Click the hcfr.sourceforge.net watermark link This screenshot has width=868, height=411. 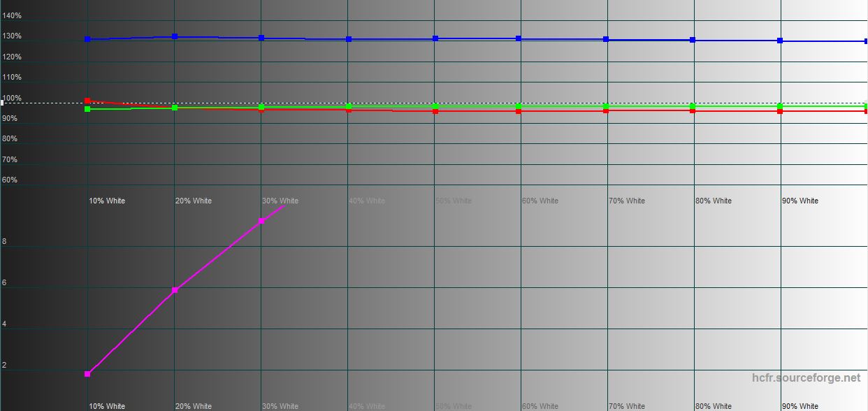[x=806, y=377]
